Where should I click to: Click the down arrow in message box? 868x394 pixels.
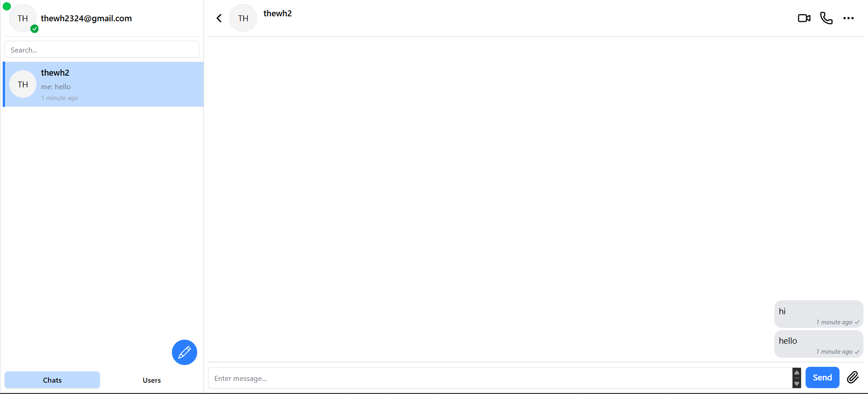[797, 384]
